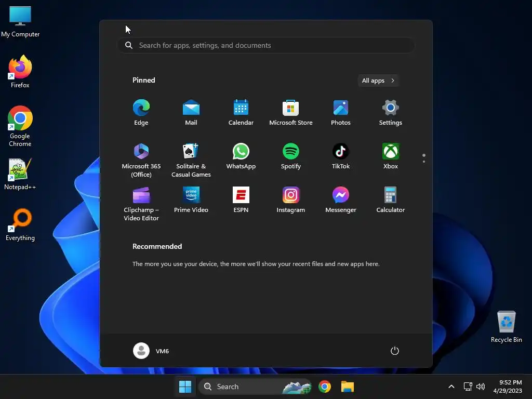Image resolution: width=532 pixels, height=399 pixels.
Task: Open Settings from Start menu
Action: click(x=391, y=112)
